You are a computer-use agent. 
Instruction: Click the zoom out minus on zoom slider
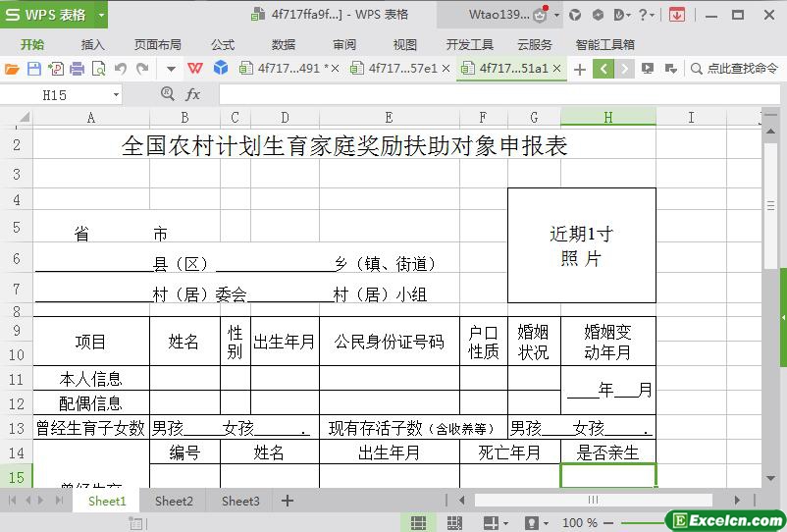coord(607,522)
